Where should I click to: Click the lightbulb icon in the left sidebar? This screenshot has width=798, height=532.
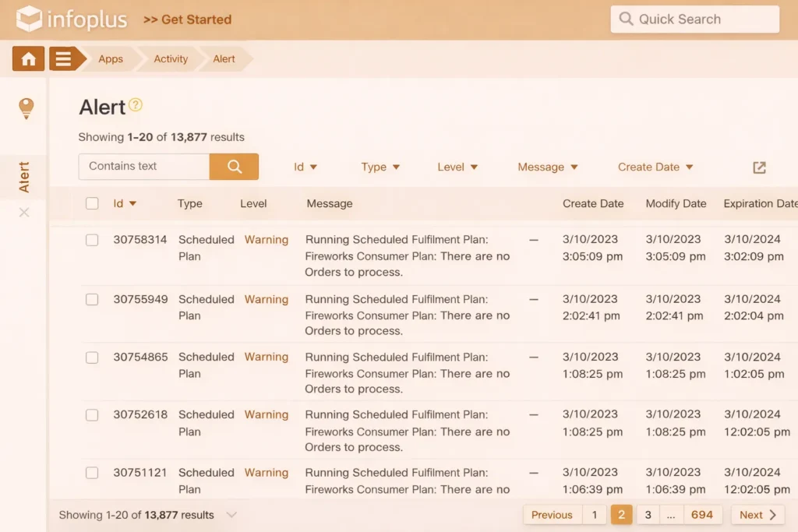point(26,108)
